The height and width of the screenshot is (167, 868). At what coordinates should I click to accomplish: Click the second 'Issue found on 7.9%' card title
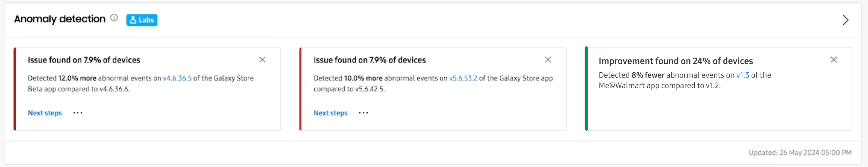click(370, 60)
